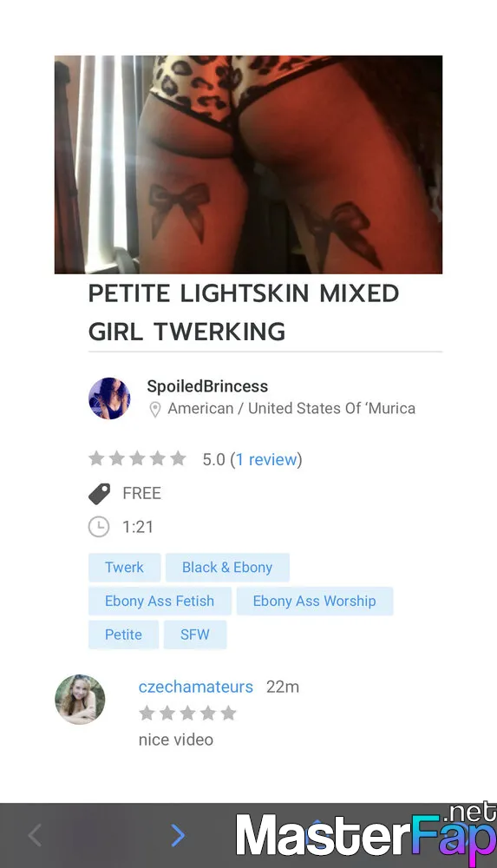This screenshot has height=868, width=497.
Task: Tap the browser forward arrow icon
Action: pos(178,835)
